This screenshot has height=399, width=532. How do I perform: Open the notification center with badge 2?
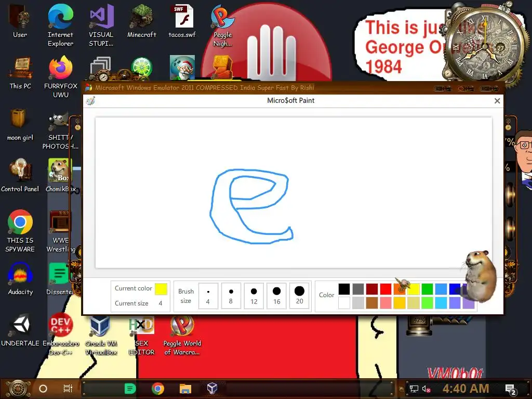click(x=510, y=389)
